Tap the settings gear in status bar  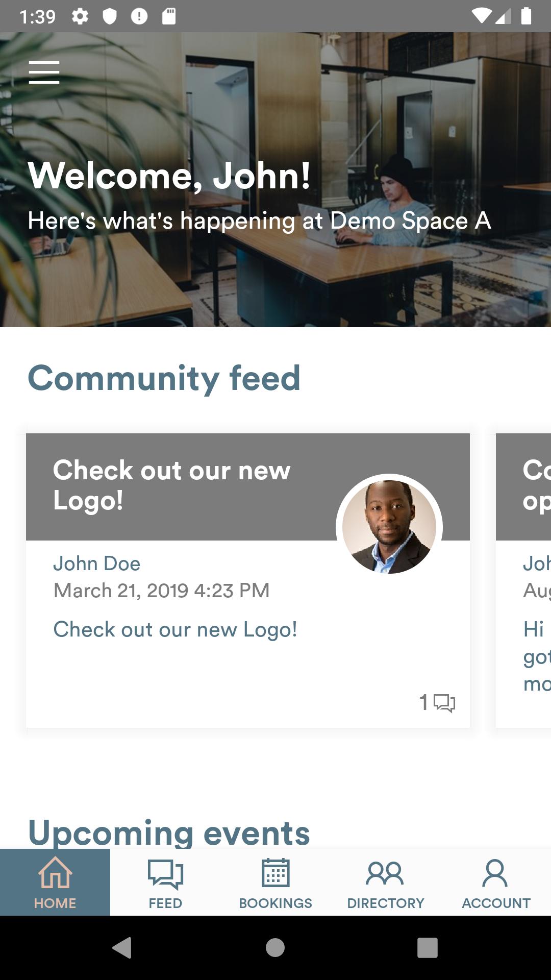[80, 16]
